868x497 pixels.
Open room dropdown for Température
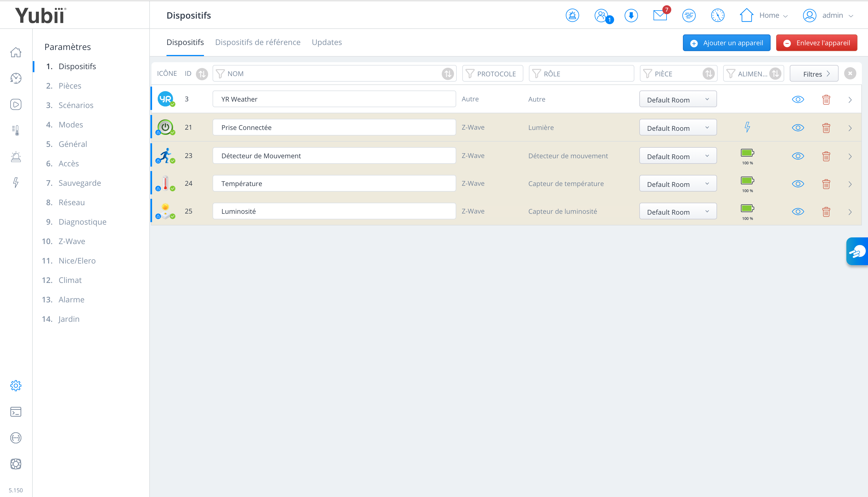[x=678, y=184]
